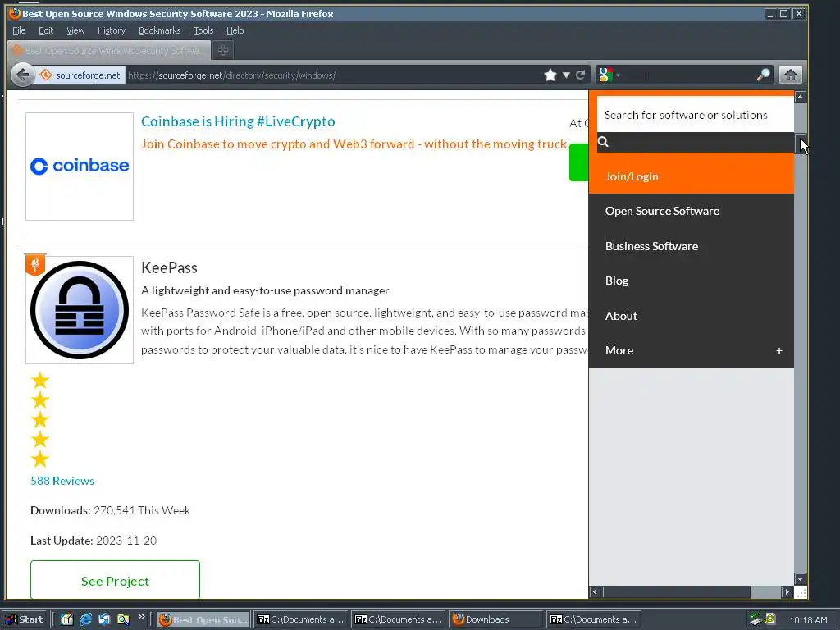Open the Help menu

235,30
